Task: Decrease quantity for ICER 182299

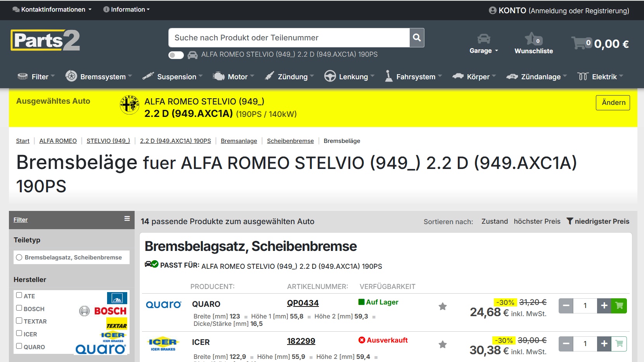Action: tap(566, 344)
